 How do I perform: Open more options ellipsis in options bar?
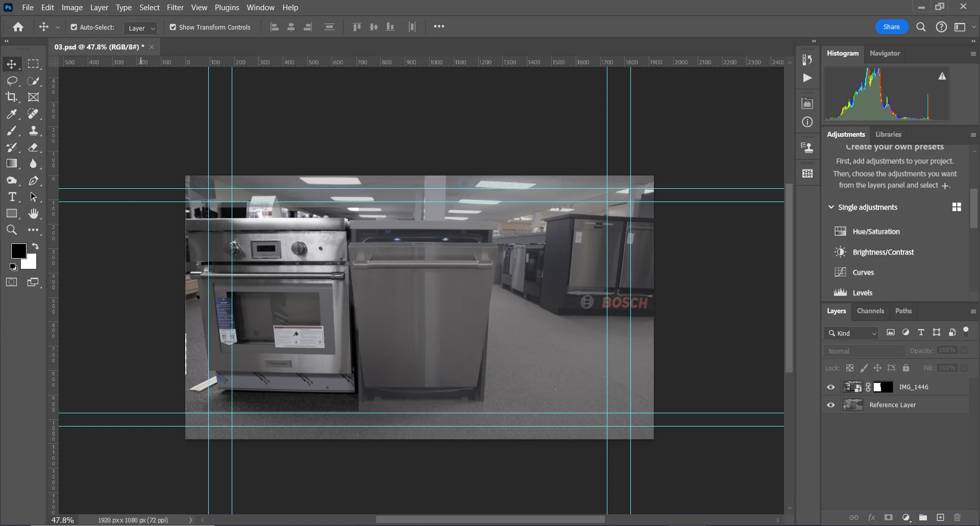pos(439,27)
